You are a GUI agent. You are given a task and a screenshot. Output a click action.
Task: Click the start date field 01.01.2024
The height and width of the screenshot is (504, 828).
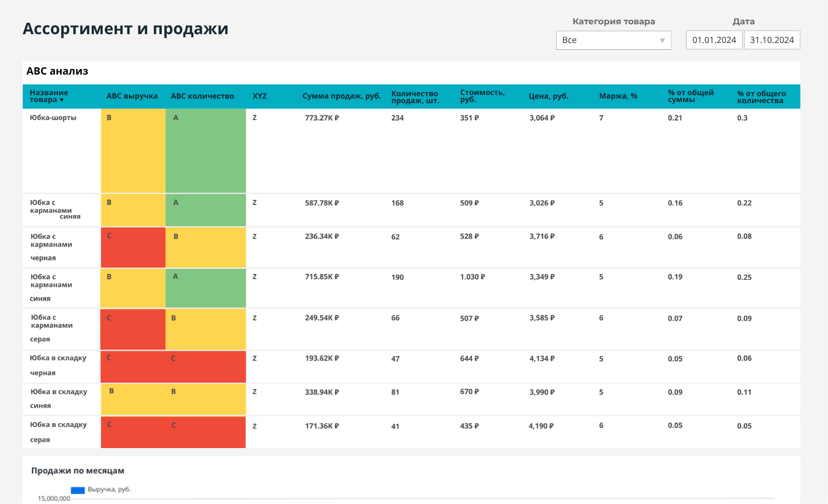[x=714, y=40]
